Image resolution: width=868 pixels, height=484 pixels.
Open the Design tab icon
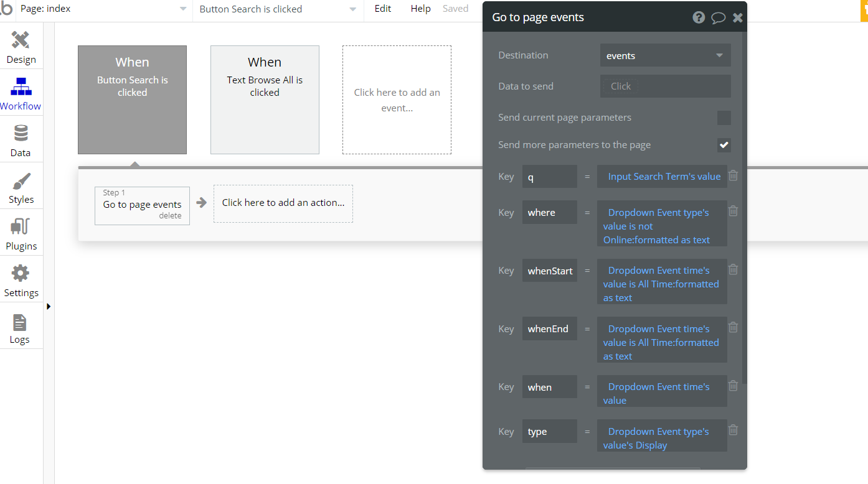21,42
